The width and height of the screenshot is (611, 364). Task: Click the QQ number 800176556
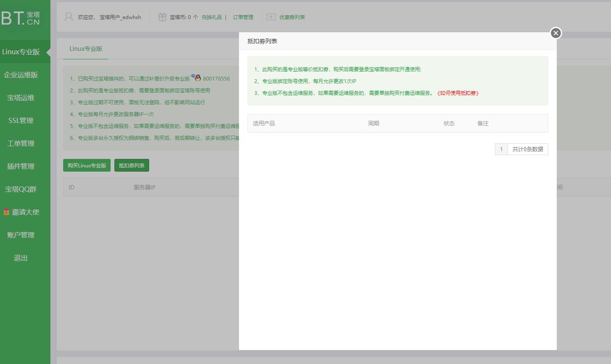[216, 79]
